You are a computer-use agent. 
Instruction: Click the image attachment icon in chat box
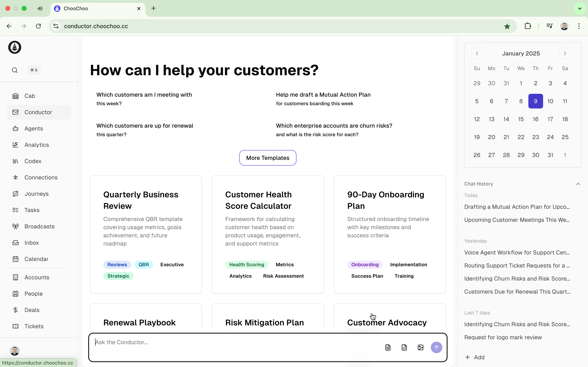click(420, 347)
